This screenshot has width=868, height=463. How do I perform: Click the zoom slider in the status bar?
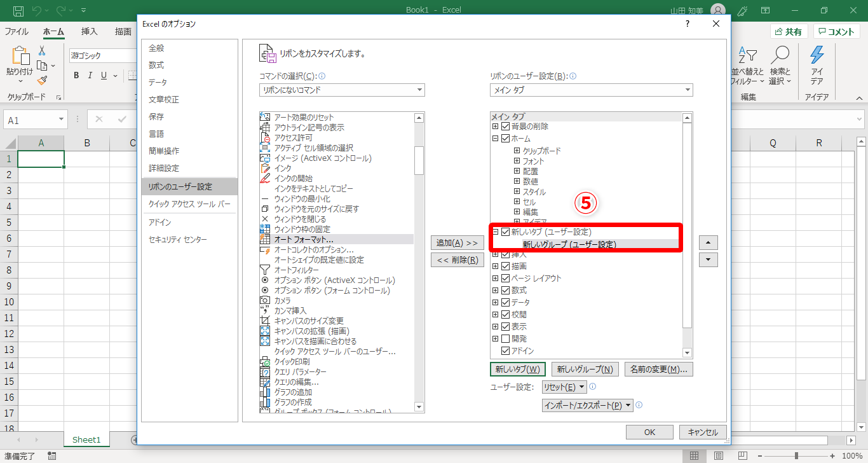797,456
